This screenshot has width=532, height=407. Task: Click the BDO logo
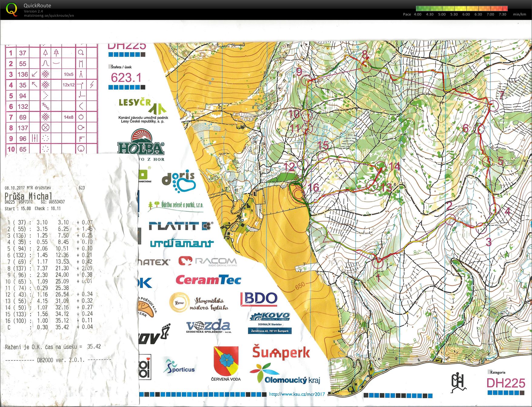[x=259, y=299]
